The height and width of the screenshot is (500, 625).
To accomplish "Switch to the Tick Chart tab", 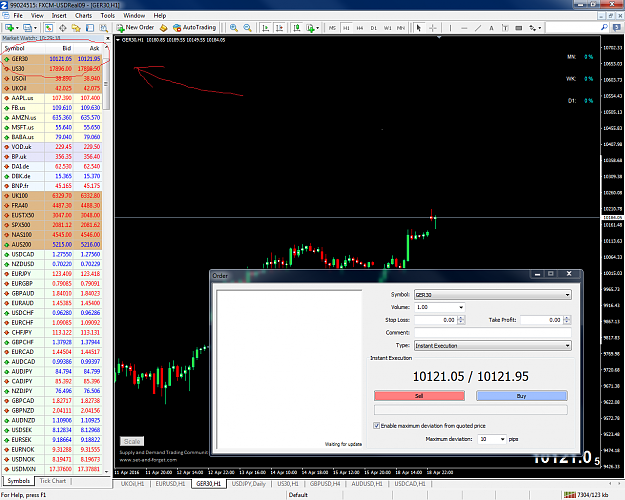I will click(x=53, y=481).
